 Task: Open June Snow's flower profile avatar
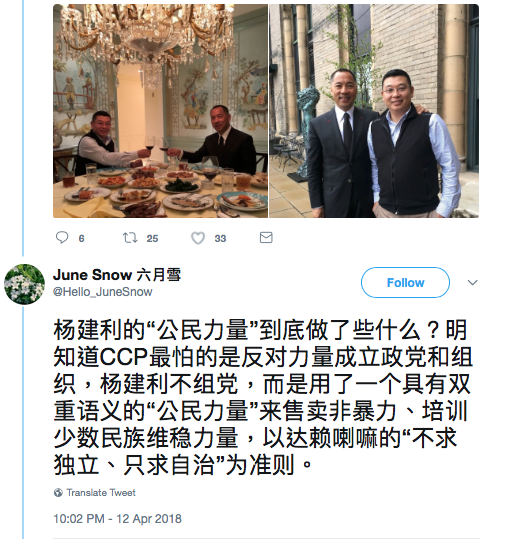pos(24,284)
